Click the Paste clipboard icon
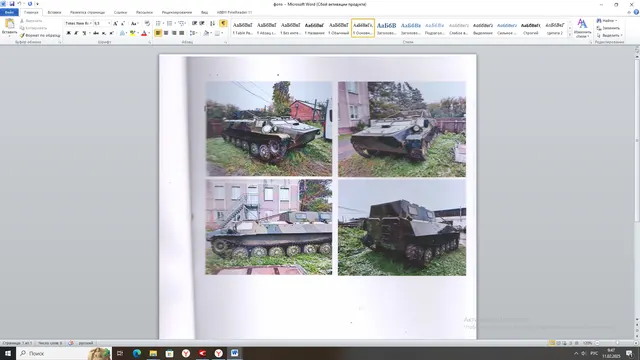 [9, 23]
